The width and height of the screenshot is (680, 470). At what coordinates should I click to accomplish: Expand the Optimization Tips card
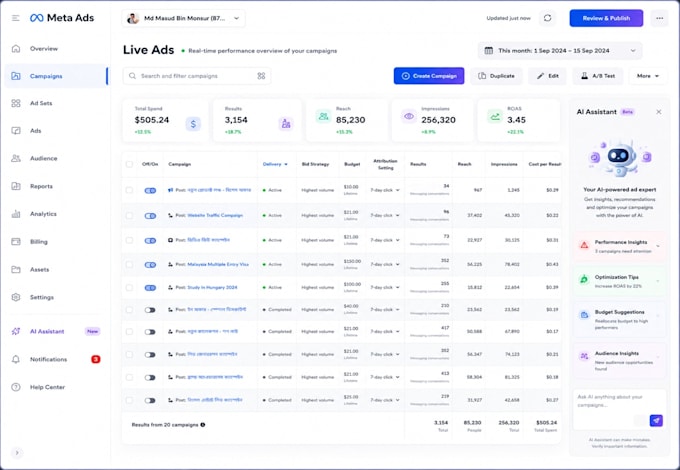(x=620, y=281)
